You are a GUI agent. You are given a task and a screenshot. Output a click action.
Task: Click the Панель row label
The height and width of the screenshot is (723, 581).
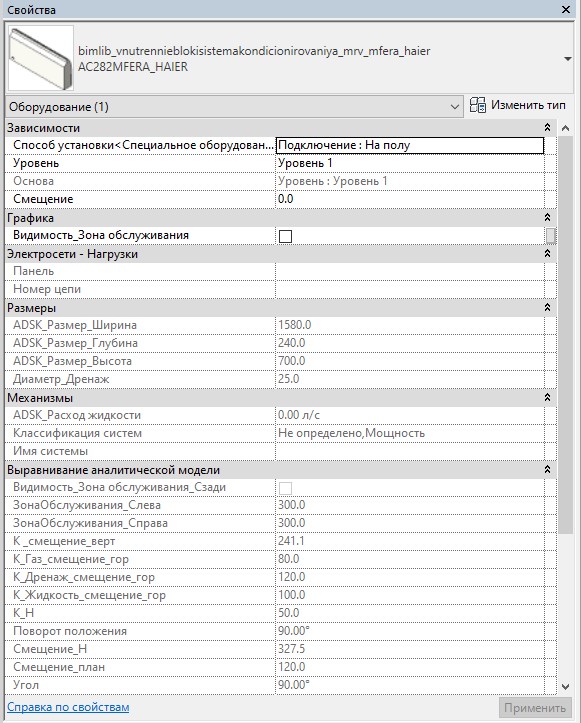33,271
